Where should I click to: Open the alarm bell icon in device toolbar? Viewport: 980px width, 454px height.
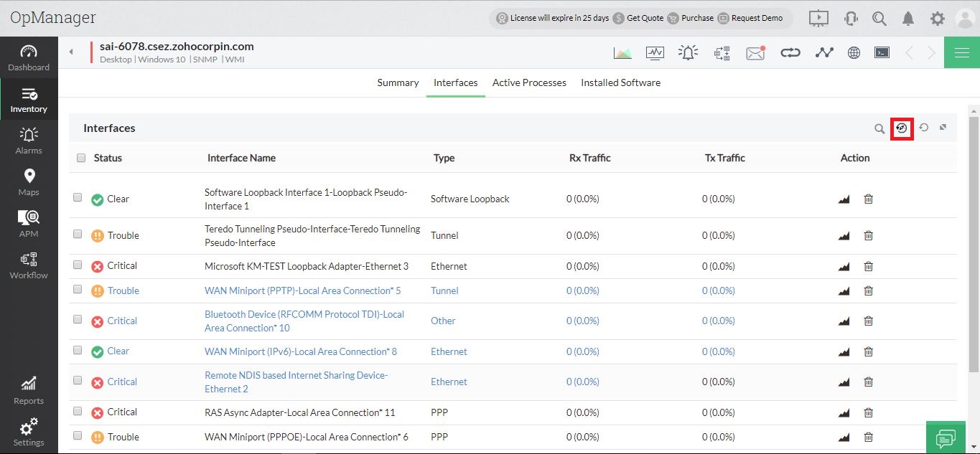pyautogui.click(x=688, y=52)
